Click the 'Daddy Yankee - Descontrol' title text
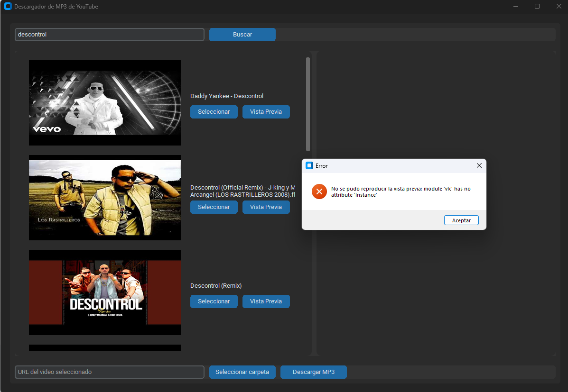 [227, 96]
